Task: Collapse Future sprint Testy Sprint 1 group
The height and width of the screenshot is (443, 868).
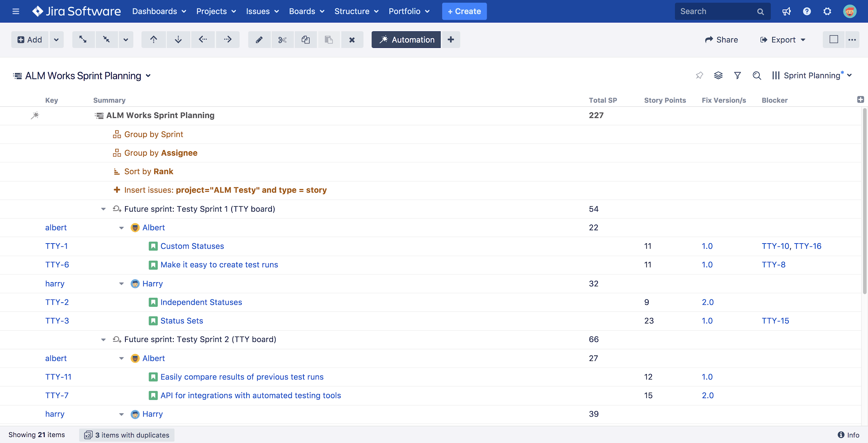Action: point(103,209)
